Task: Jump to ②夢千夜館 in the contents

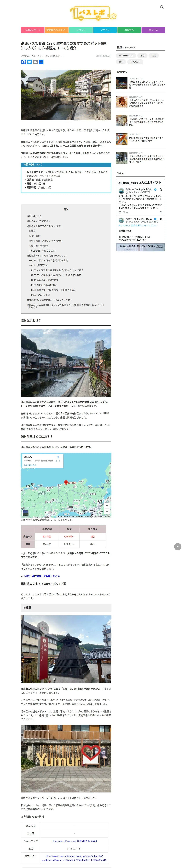Action: 35,236
